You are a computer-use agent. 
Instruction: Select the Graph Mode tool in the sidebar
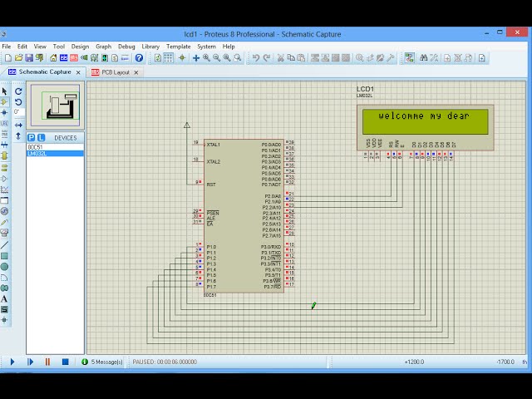4,190
